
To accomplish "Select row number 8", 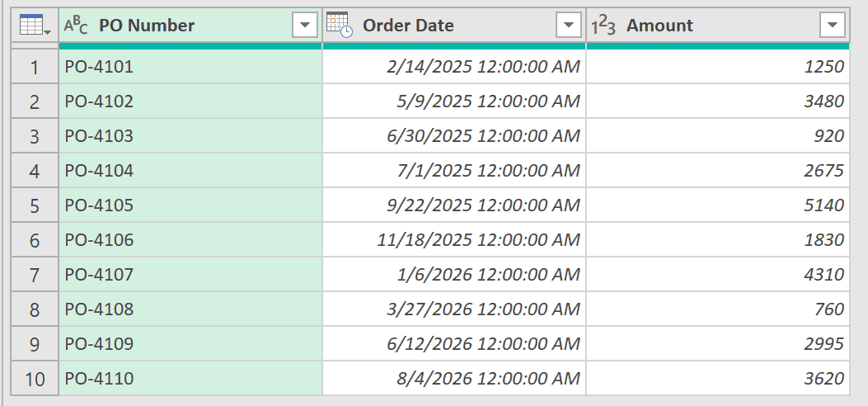I will [35, 309].
